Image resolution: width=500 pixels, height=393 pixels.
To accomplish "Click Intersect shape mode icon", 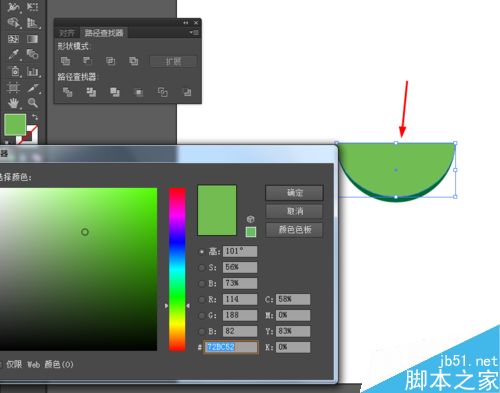I will pyautogui.click(x=110, y=61).
